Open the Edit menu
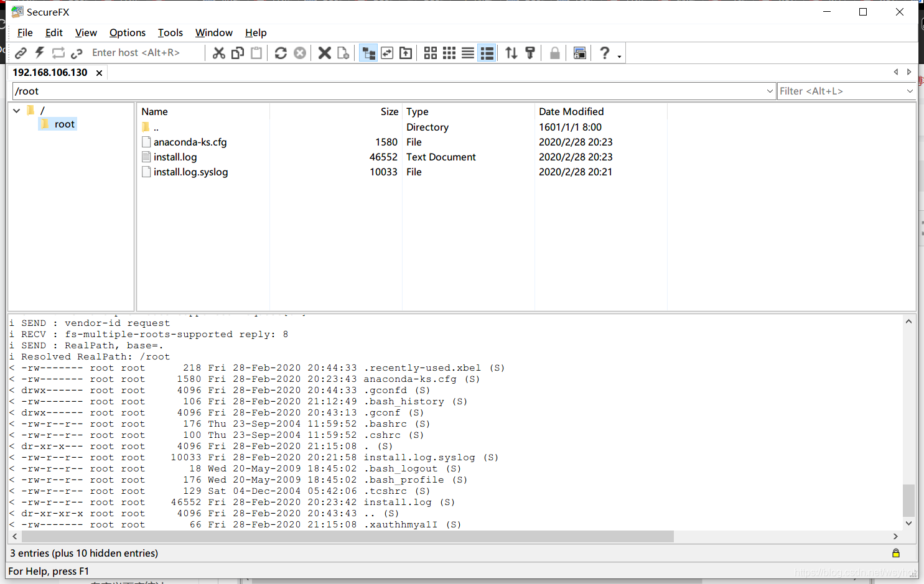Viewport: 924px width, 584px height. pyautogui.click(x=54, y=32)
